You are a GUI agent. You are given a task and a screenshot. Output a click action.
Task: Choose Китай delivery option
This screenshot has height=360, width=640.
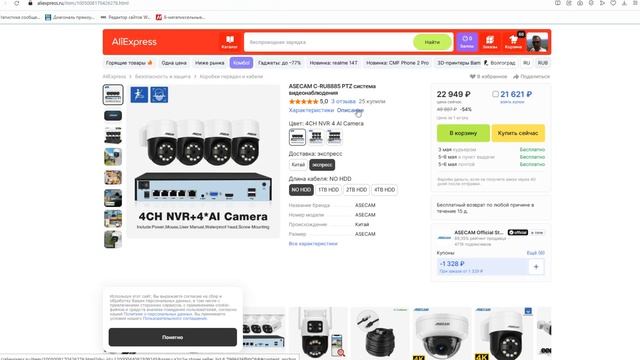point(298,165)
